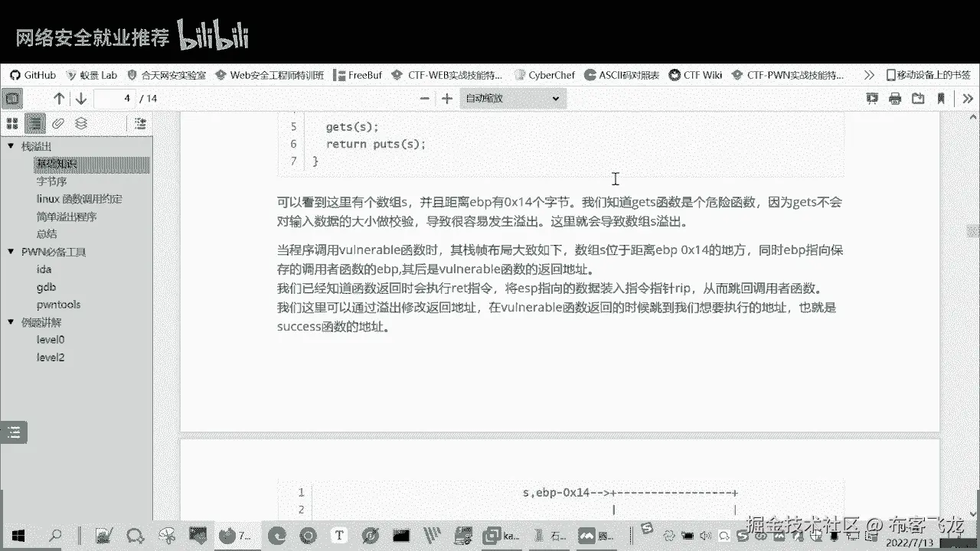
Task: Open level0 outline entry
Action: point(51,340)
